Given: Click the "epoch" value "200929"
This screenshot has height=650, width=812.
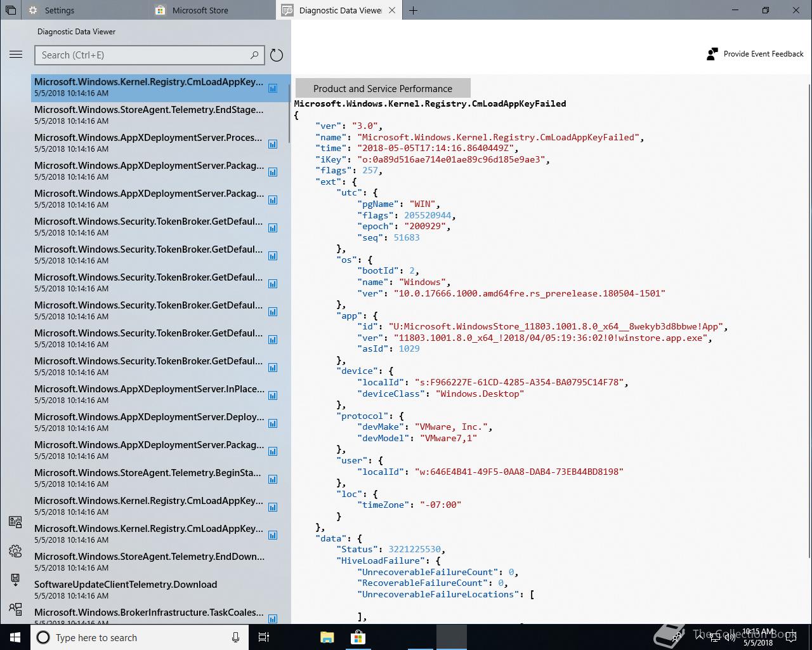Looking at the screenshot, I should [424, 226].
